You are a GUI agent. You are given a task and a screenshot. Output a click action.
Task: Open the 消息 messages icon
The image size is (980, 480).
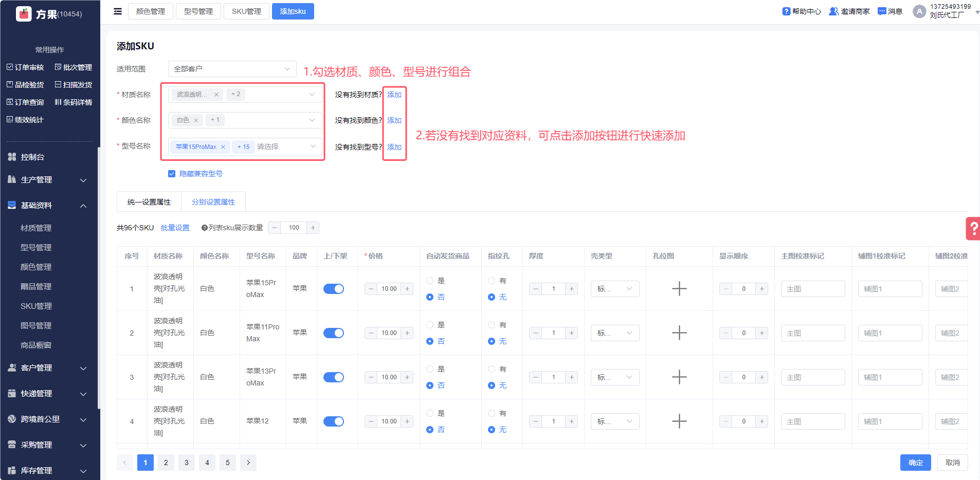(x=882, y=11)
